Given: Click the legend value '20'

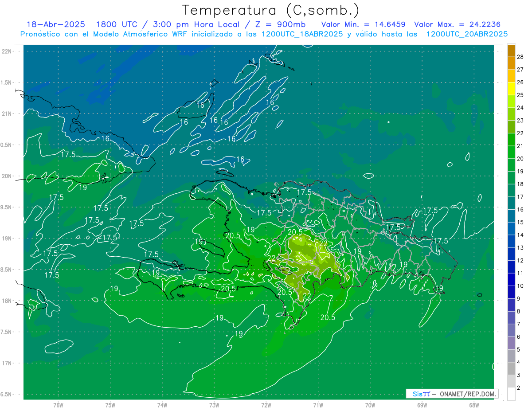Looking at the screenshot, I should (x=520, y=159).
